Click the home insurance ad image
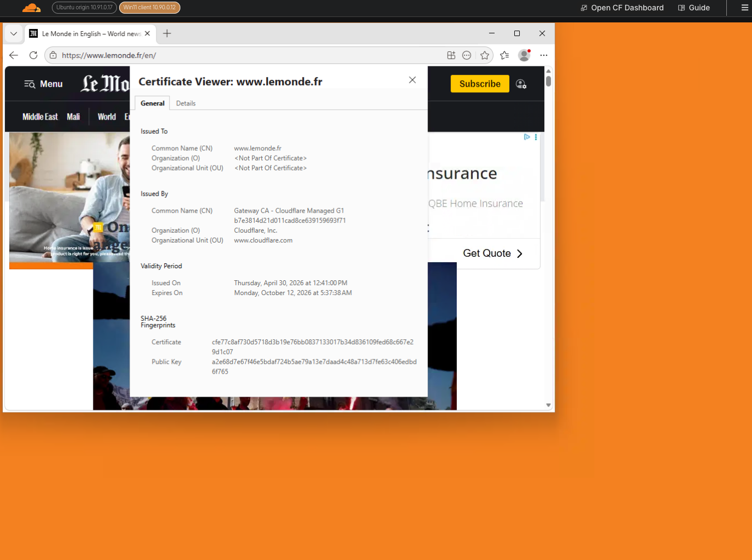 click(69, 198)
